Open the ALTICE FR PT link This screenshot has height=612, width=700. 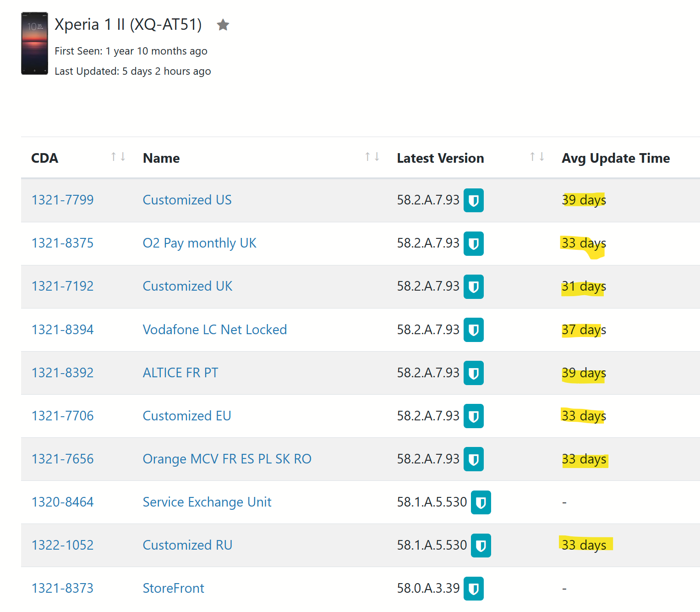[x=180, y=373]
